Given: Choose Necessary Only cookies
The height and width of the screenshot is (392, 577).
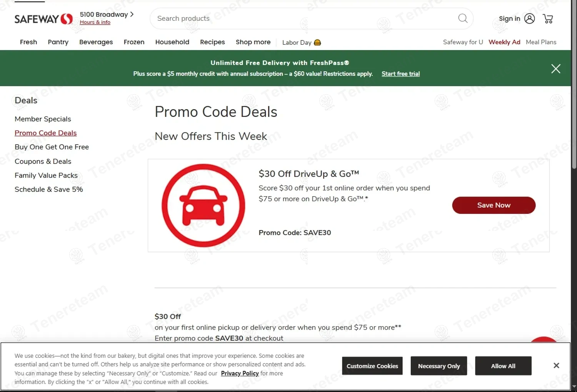Looking at the screenshot, I should point(439,366).
